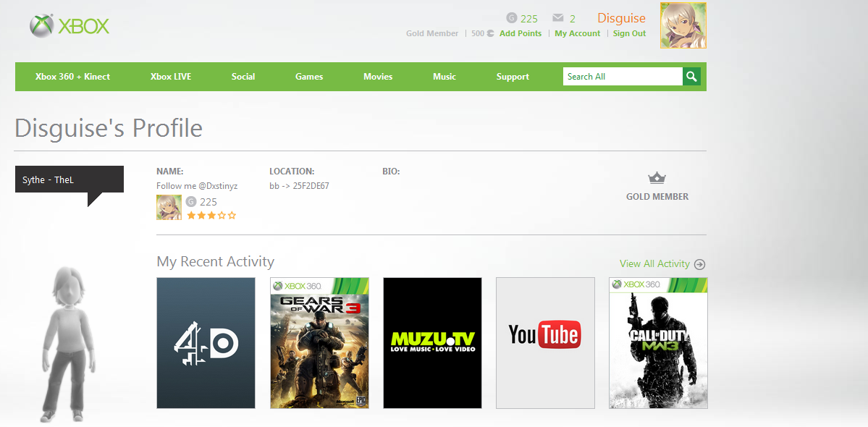Select the Social menu item
868x427 pixels.
point(243,77)
